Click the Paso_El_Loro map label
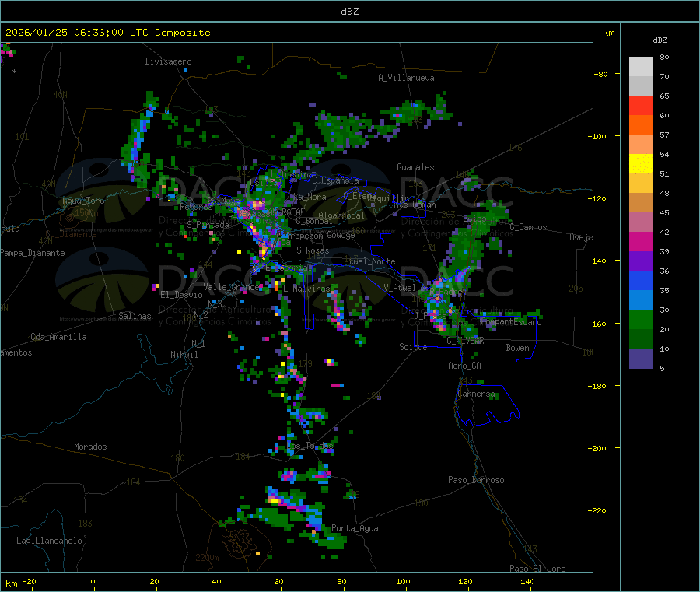 pyautogui.click(x=538, y=569)
